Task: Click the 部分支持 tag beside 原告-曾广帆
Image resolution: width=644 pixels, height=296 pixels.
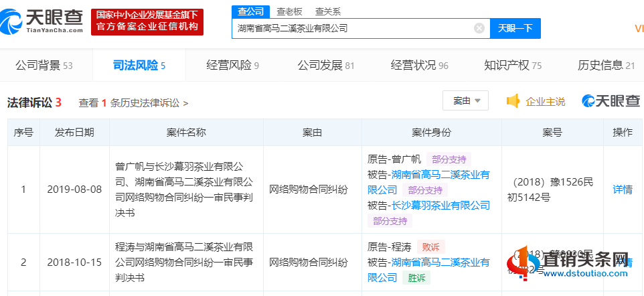Action: pos(449,159)
